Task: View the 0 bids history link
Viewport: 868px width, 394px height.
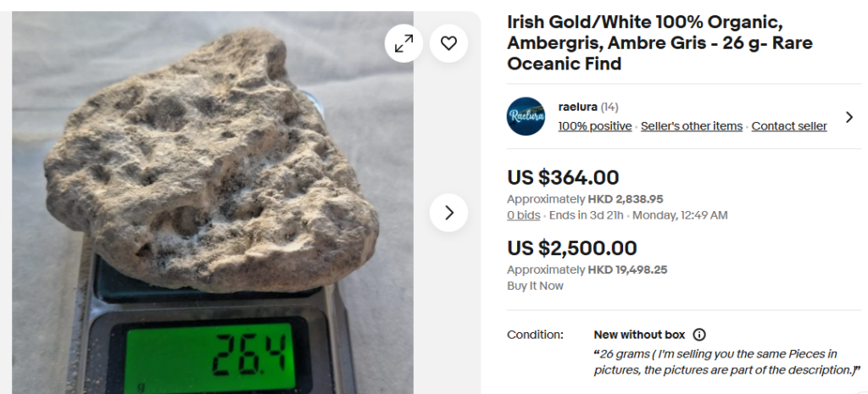Action: click(523, 215)
